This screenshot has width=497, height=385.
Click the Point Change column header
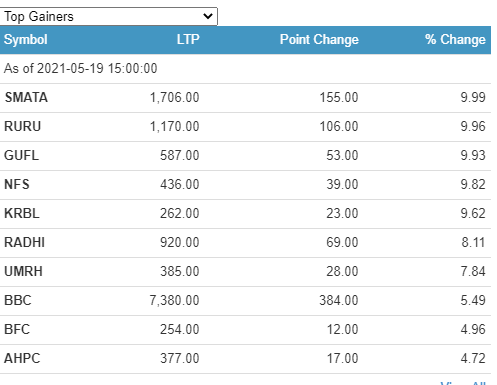click(x=319, y=39)
